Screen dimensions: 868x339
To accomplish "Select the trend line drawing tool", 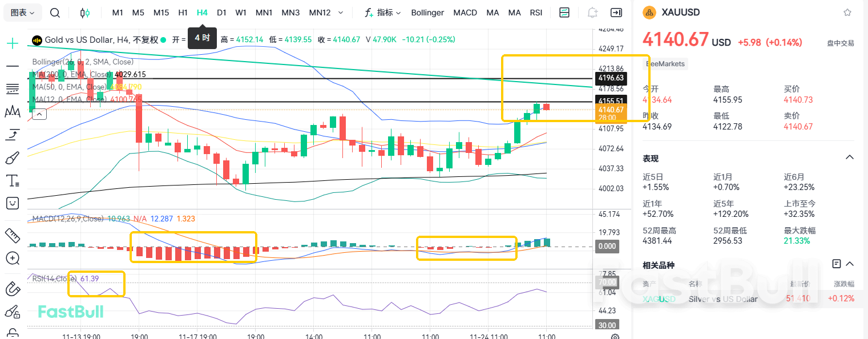I will tap(12, 66).
